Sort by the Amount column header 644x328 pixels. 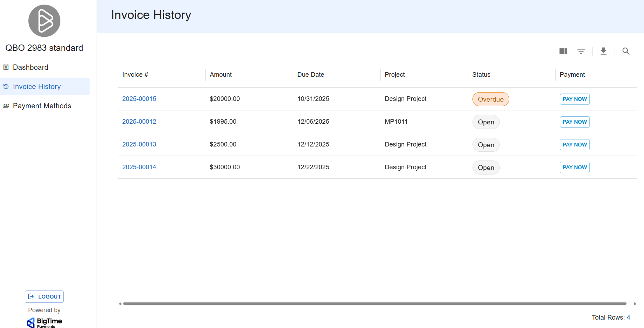tap(220, 75)
